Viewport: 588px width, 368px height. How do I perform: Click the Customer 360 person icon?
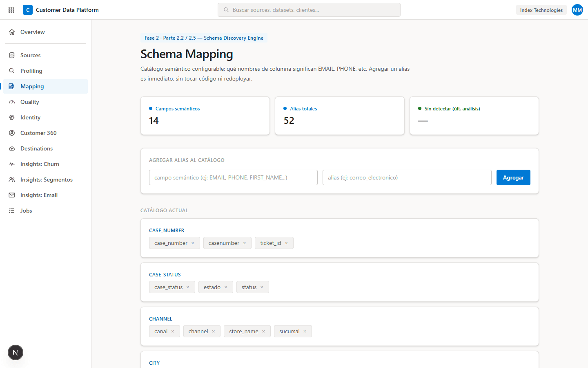pyautogui.click(x=12, y=133)
